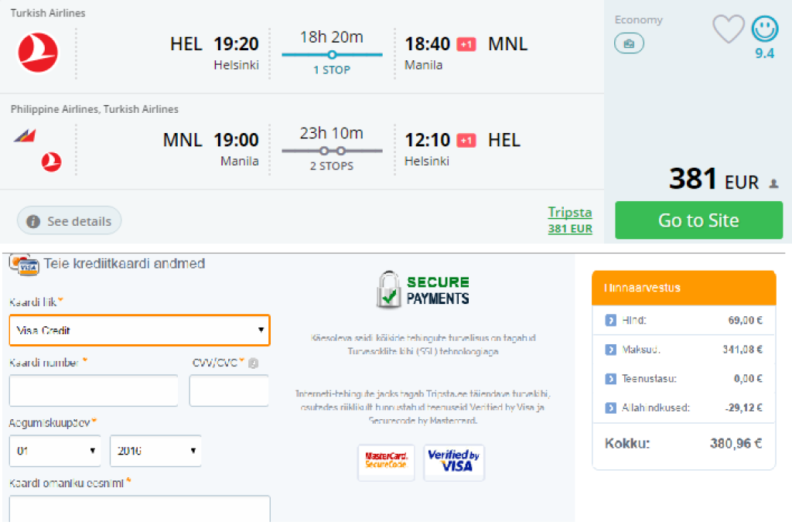The image size is (792, 532).
Task: Click the 1 STOP flight duration marker
Action: click(x=332, y=55)
